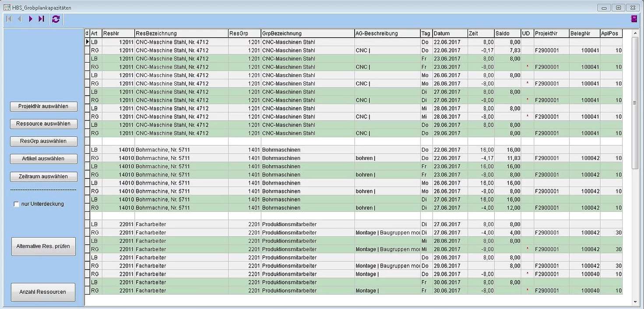Select Zeitraum auswählen button
This screenshot has height=309, width=644.
click(43, 177)
